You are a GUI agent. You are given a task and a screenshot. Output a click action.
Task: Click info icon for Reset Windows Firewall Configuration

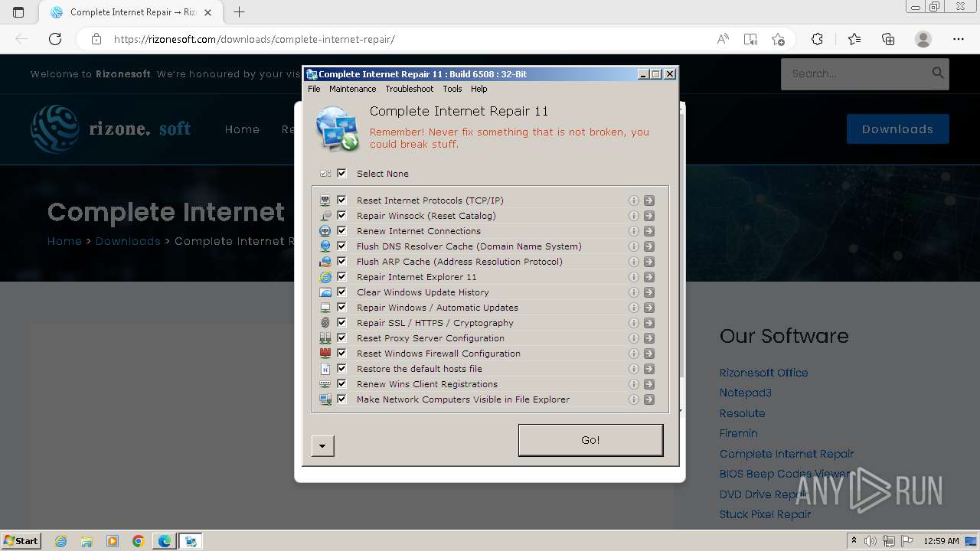coord(633,354)
